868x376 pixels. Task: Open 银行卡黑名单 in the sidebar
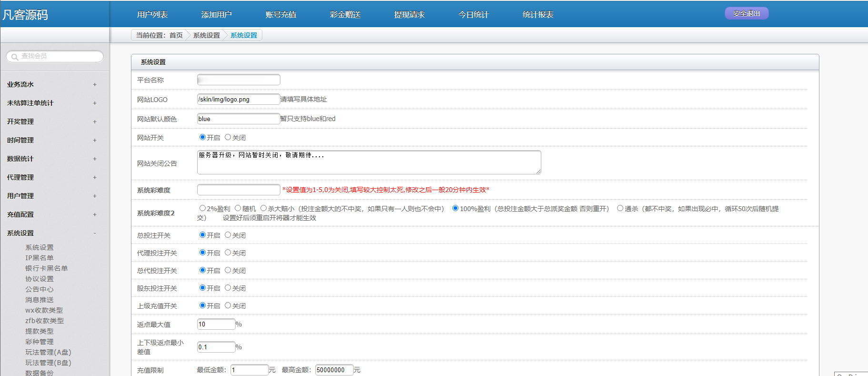[47, 268]
